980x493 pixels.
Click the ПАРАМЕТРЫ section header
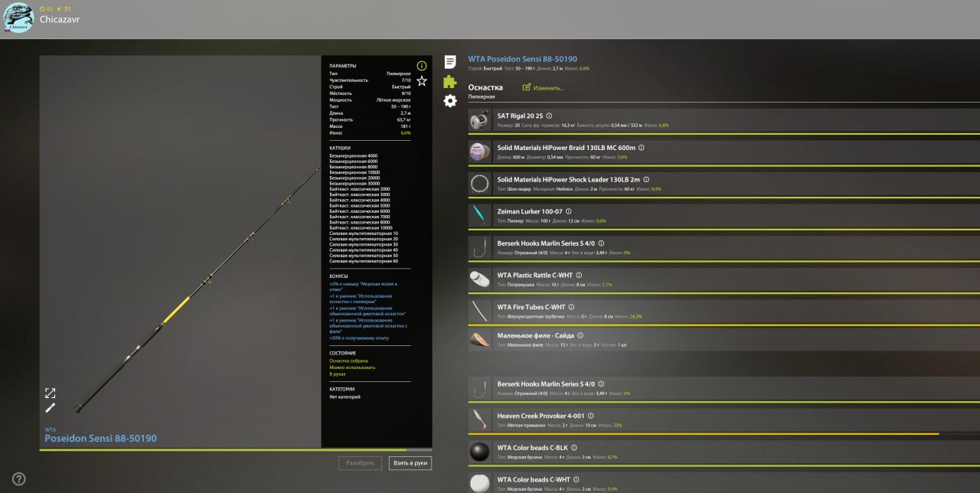coord(343,66)
